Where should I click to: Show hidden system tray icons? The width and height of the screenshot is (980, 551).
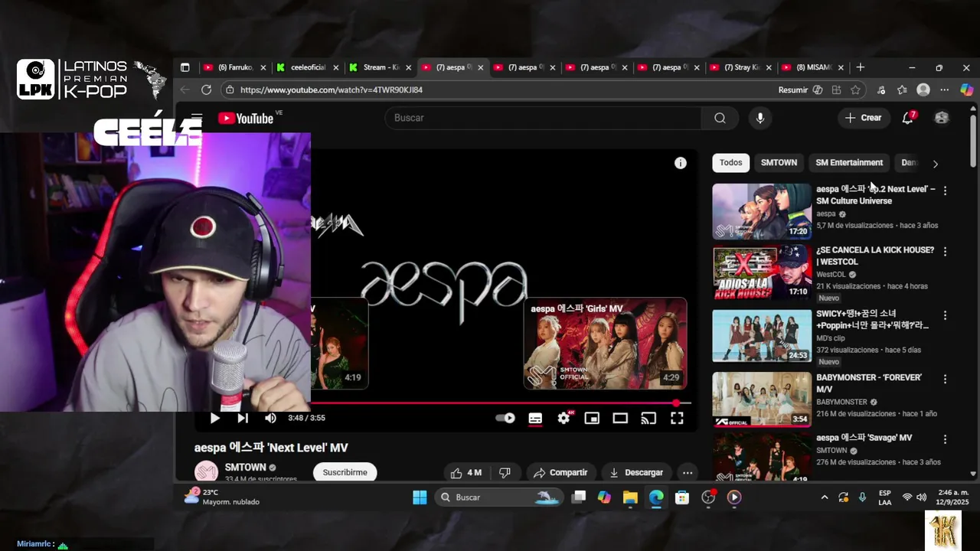(x=825, y=497)
